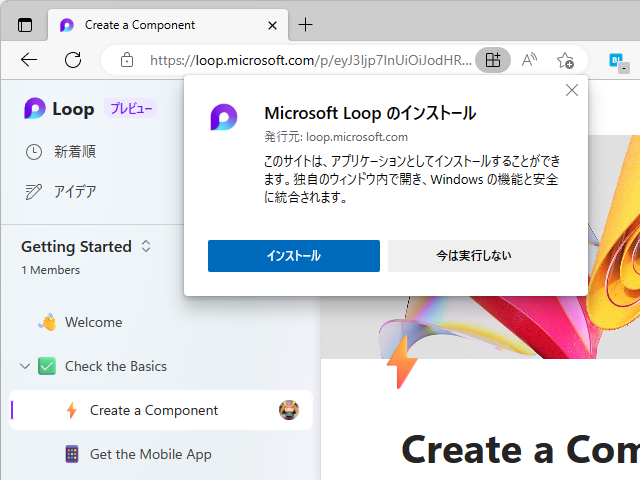Click the waving hand Welcome icon
640x480 pixels.
click(x=47, y=322)
